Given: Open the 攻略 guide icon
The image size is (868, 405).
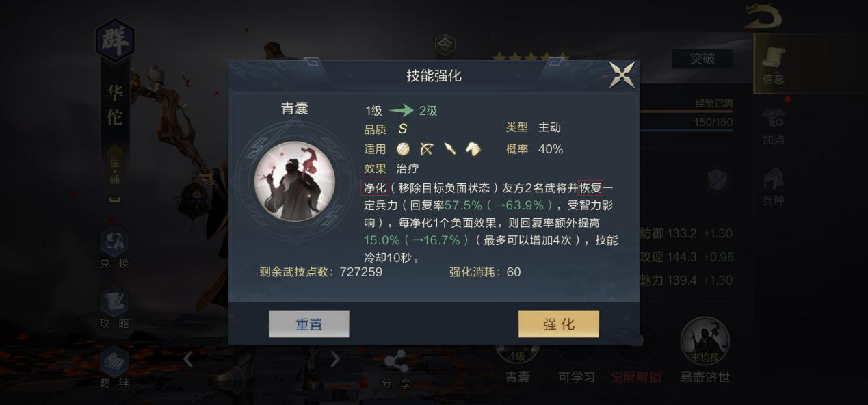Looking at the screenshot, I should [114, 309].
